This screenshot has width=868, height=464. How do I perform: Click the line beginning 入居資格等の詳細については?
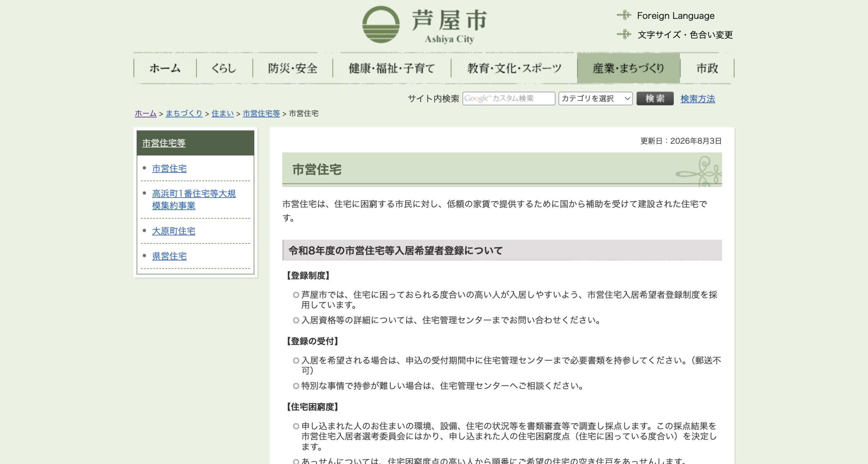click(x=451, y=320)
